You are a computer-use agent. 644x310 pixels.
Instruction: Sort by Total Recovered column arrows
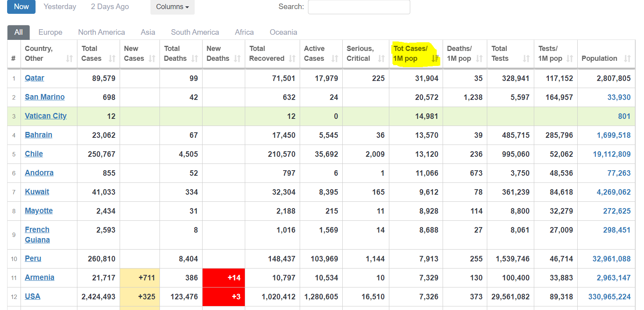[292, 58]
